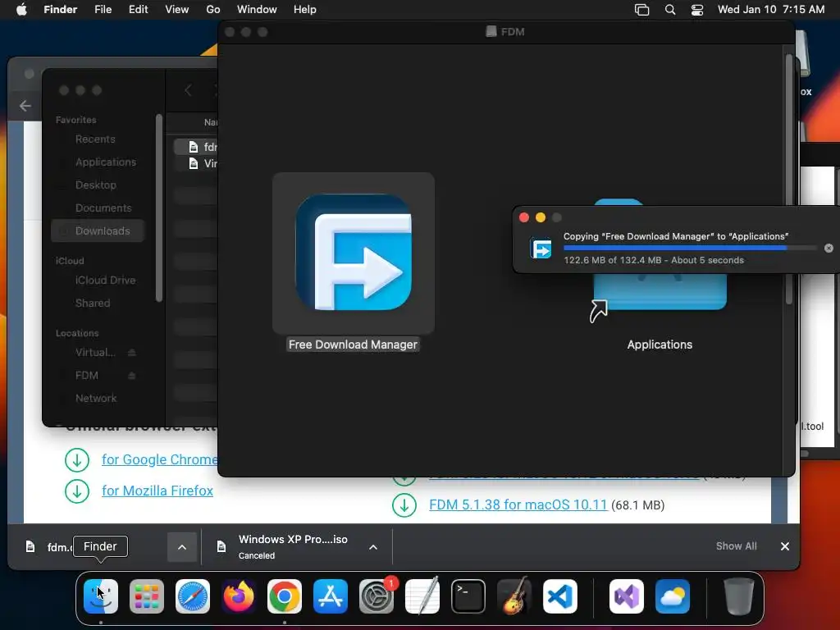This screenshot has height=630, width=840.
Task: Launch Firefox from the Dock
Action: tap(239, 596)
